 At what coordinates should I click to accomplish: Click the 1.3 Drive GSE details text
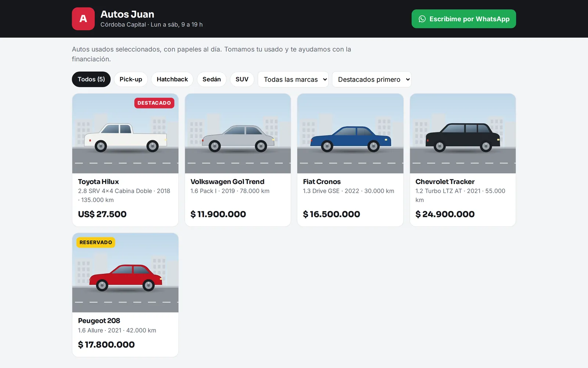(x=348, y=191)
